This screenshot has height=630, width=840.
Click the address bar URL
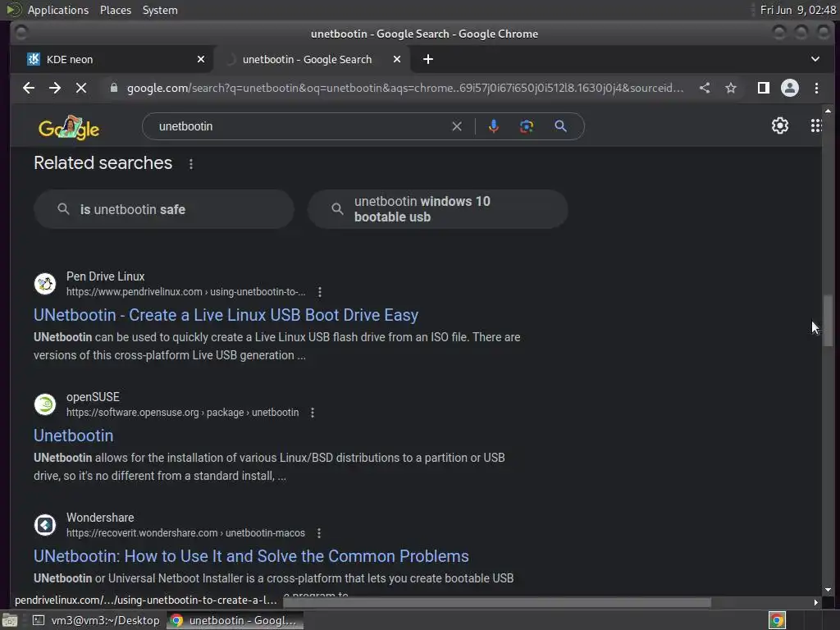[x=405, y=88]
